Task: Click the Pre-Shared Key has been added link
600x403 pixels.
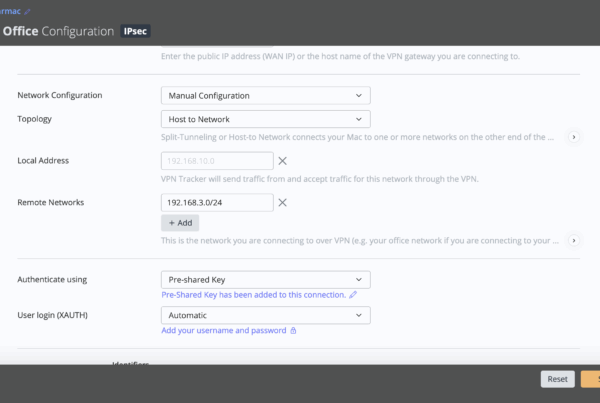Action: click(x=253, y=295)
